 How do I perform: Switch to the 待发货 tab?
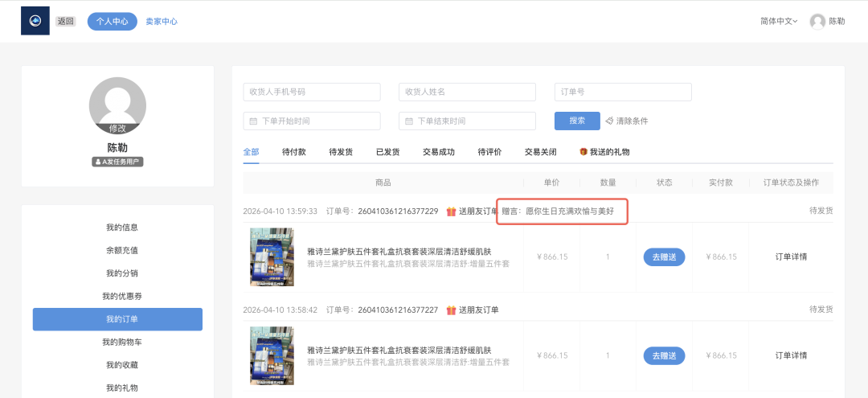click(x=341, y=152)
